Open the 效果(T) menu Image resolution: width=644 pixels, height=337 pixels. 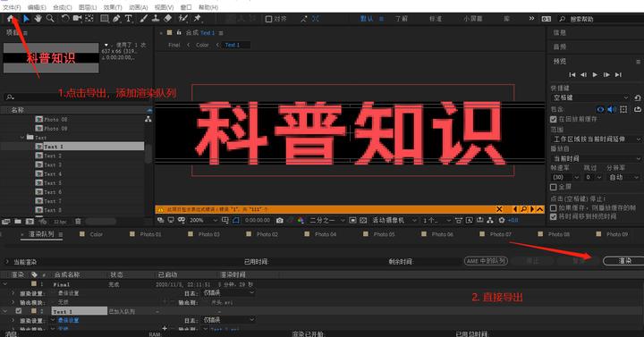point(113,7)
